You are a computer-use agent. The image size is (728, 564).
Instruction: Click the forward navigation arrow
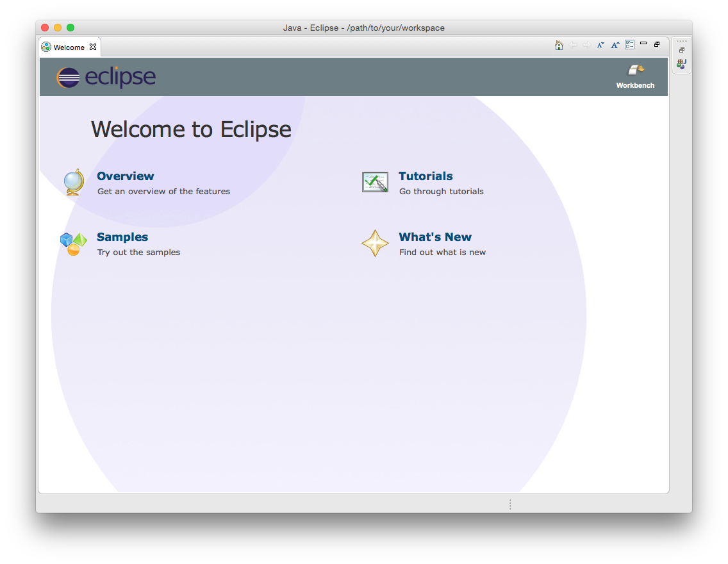[587, 44]
